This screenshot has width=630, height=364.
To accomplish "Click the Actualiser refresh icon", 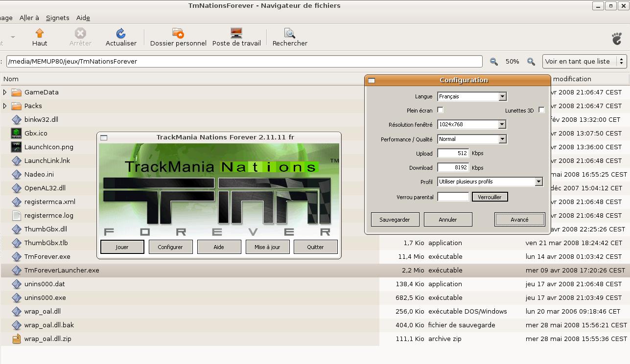I will [121, 33].
